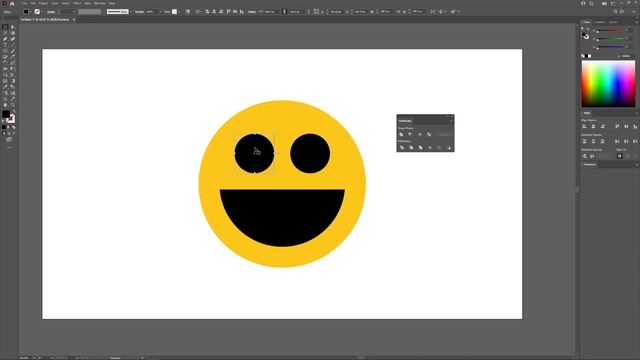The image size is (640, 360).
Task: Open the Object menu
Action: coord(43,3)
